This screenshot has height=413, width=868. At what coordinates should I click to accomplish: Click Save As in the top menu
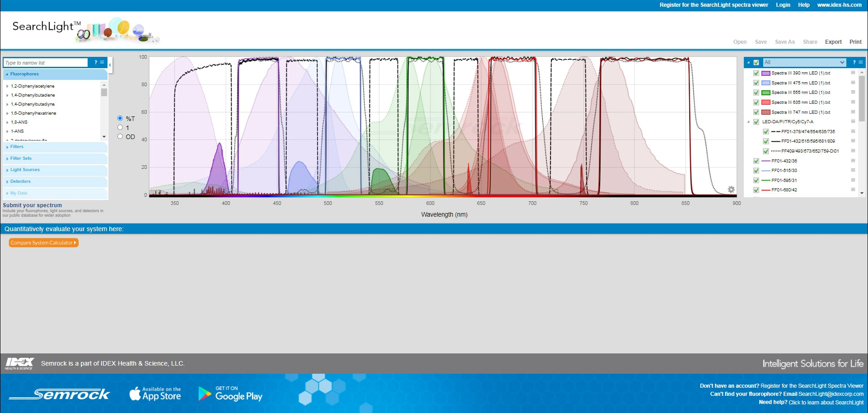point(785,42)
